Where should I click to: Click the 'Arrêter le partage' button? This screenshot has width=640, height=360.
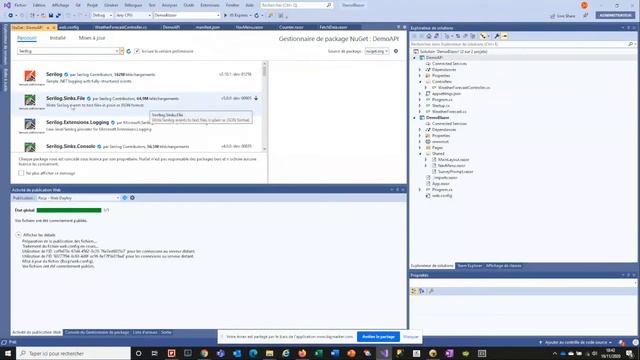coord(378,337)
